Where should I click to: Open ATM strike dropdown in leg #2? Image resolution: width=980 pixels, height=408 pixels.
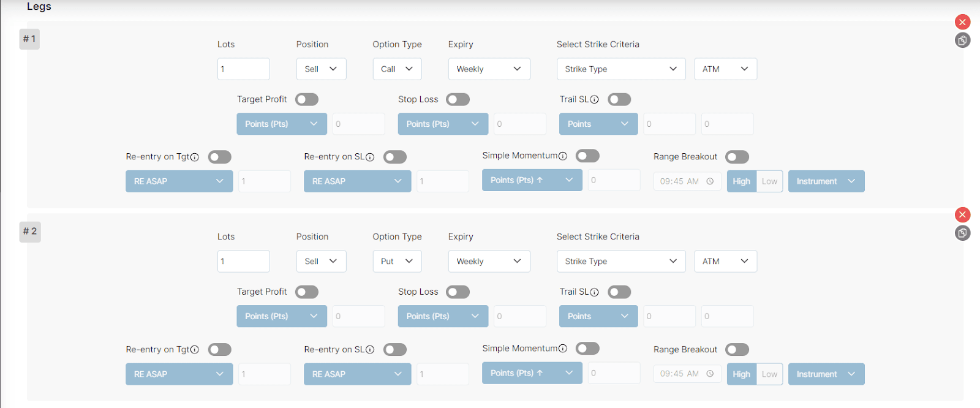[725, 262]
